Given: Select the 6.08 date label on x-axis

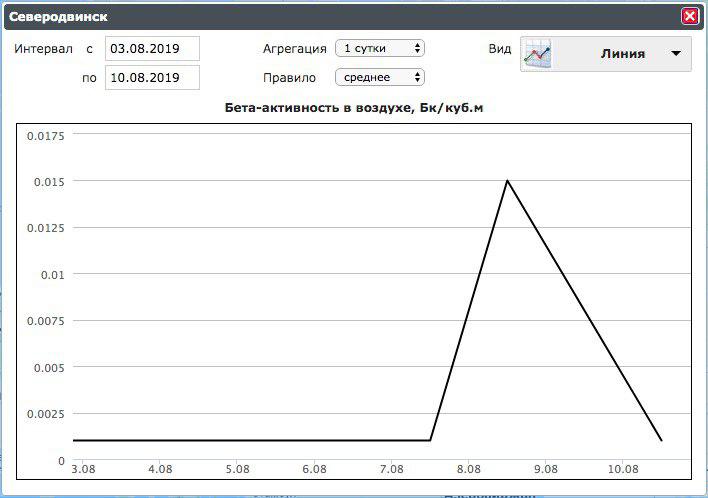Looking at the screenshot, I should (314, 469).
